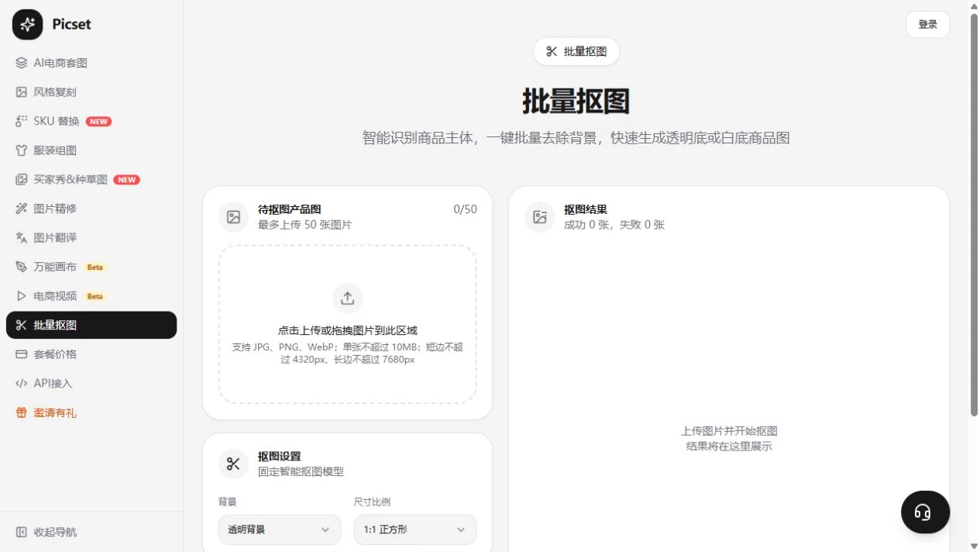
Task: Select SKU 替换 menu item
Action: (x=91, y=121)
